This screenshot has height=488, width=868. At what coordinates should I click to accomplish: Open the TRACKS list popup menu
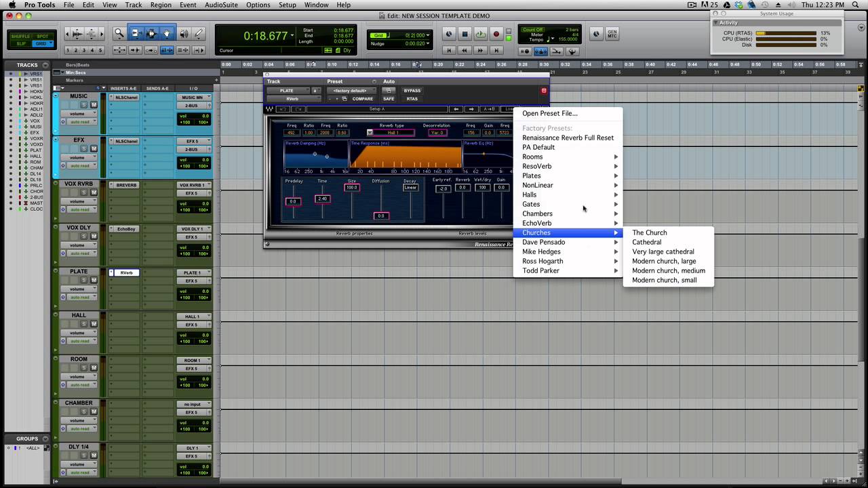(x=45, y=65)
